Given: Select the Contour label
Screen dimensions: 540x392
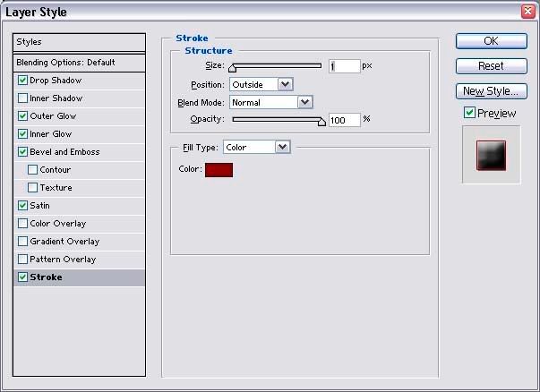Looking at the screenshot, I should (x=56, y=170).
